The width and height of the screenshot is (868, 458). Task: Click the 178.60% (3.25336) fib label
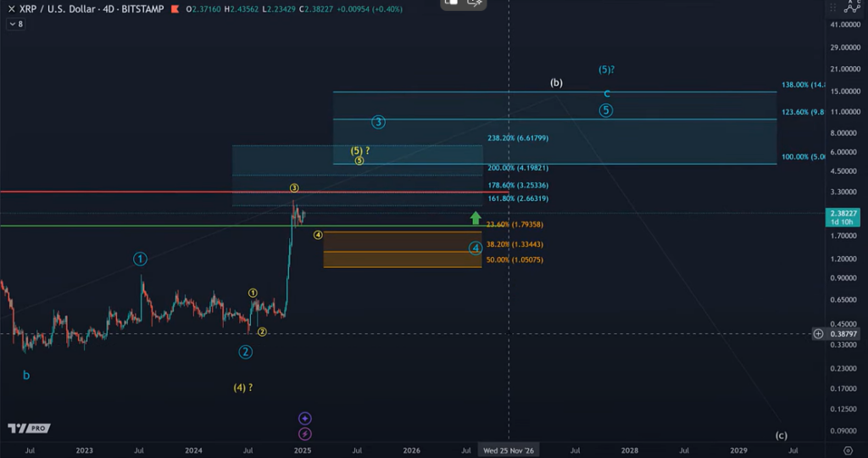point(518,185)
